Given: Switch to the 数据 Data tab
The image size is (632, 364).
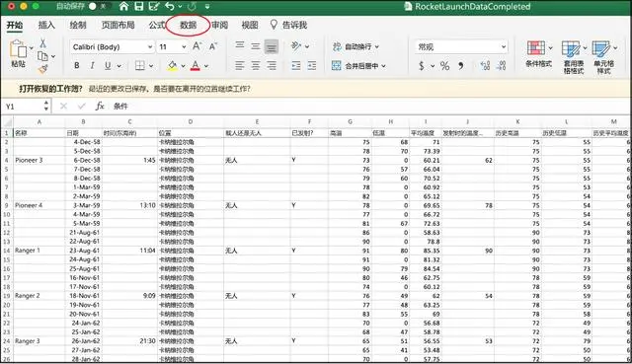Looking at the screenshot, I should pos(188,25).
